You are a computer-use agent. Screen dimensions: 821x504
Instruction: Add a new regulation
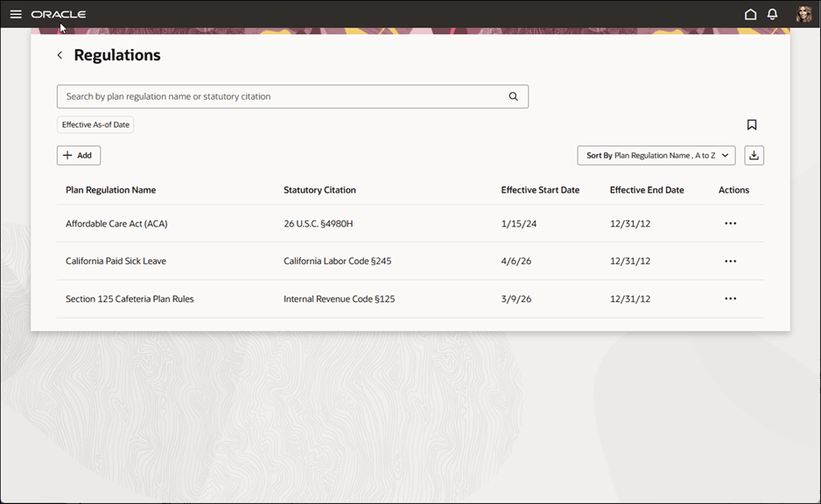[x=79, y=156]
